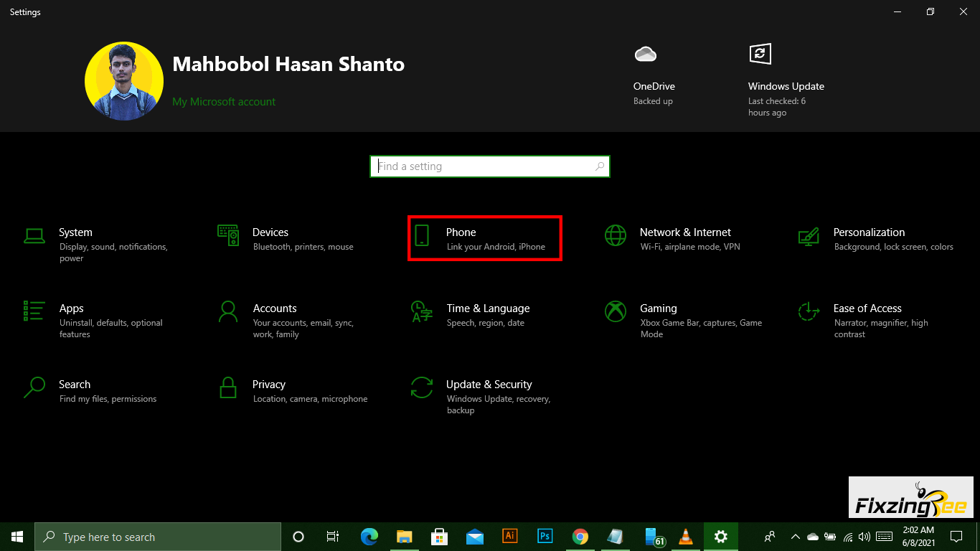
Task: Open Personalization settings icon
Action: [x=809, y=235]
